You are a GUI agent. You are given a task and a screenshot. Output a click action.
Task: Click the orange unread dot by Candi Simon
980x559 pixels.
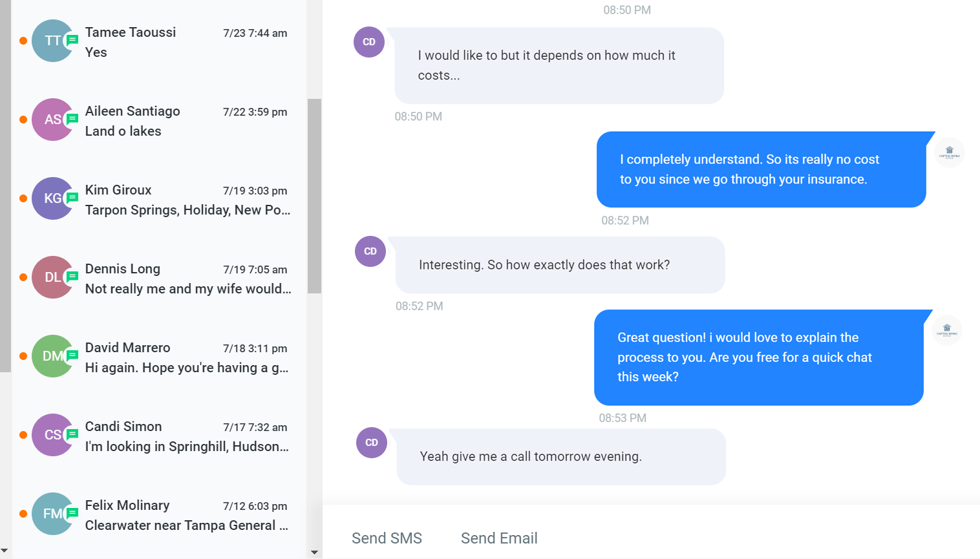[x=23, y=435]
